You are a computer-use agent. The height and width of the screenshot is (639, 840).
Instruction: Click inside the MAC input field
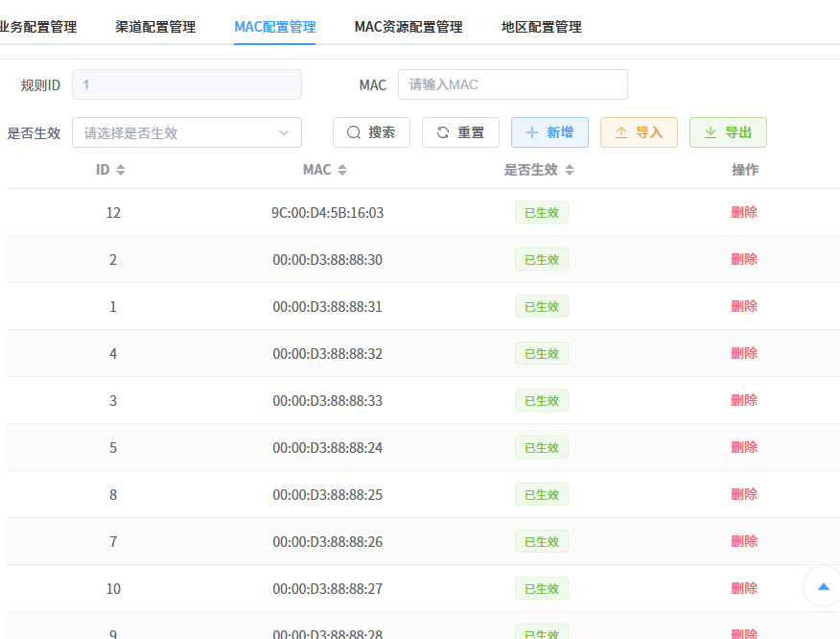click(512, 84)
